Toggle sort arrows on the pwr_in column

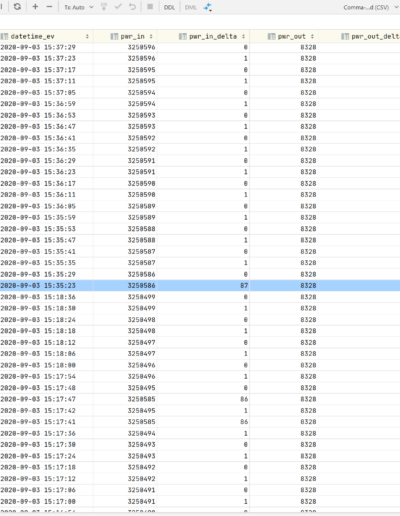click(151, 36)
